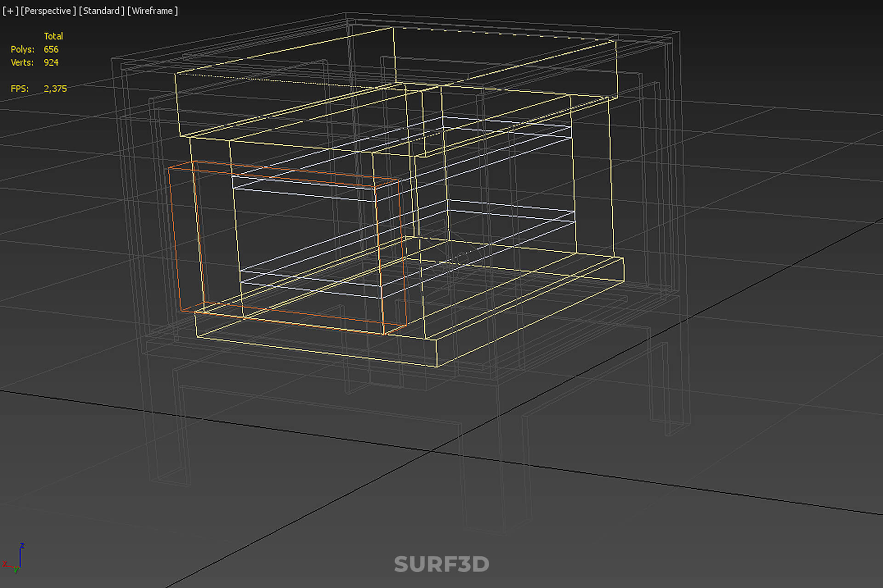Click the Verts count value 924
This screenshot has height=588, width=883.
click(51, 62)
